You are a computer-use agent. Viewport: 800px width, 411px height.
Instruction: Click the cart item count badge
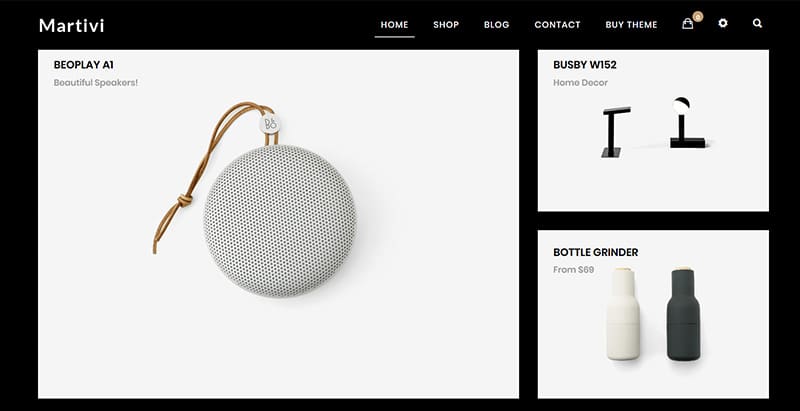[697, 17]
